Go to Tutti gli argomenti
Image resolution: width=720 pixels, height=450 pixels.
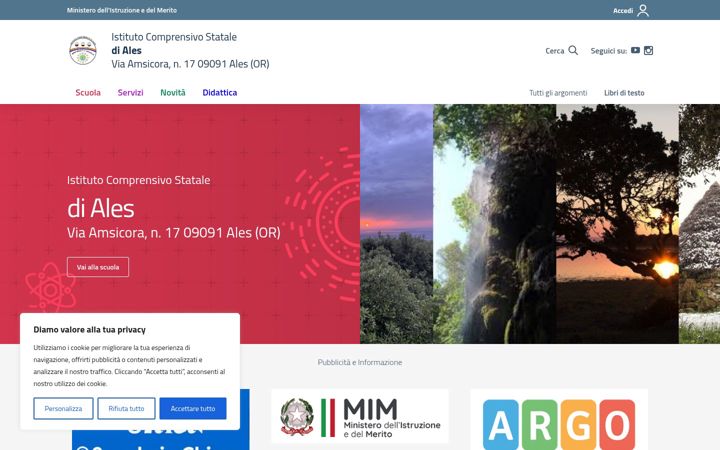coord(558,93)
